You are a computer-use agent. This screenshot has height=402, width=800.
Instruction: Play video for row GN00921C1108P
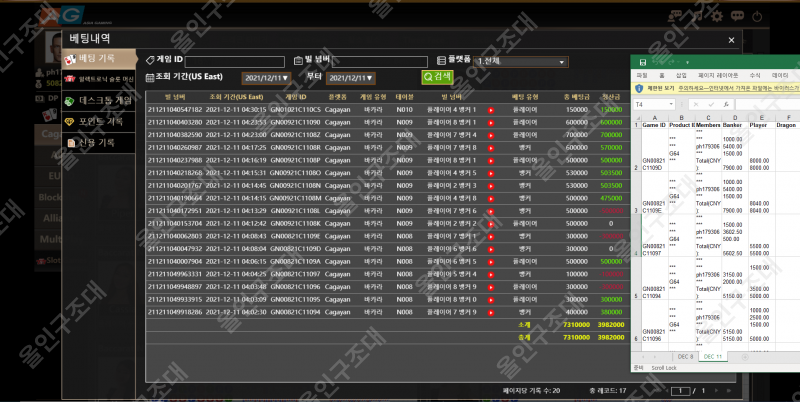tap(491, 161)
